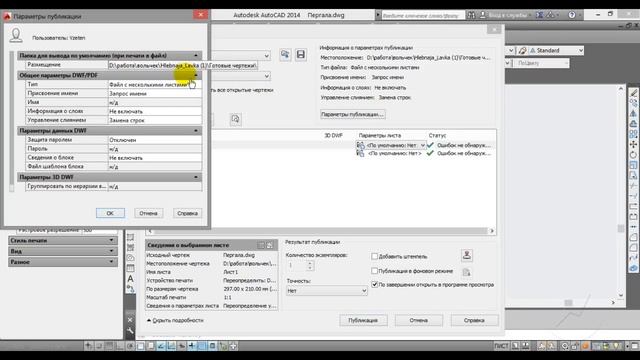Collapse Общие параметры DWF/PDF section
640x360 pixels.
tap(196, 76)
